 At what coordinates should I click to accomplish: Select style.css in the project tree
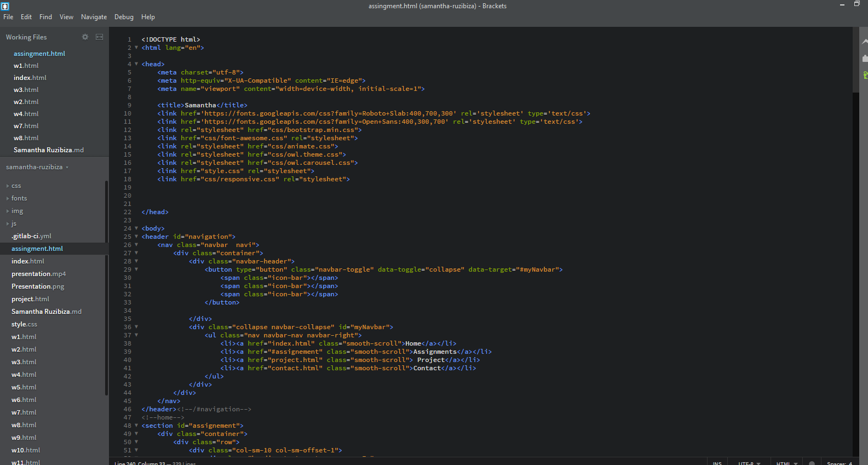(x=24, y=324)
